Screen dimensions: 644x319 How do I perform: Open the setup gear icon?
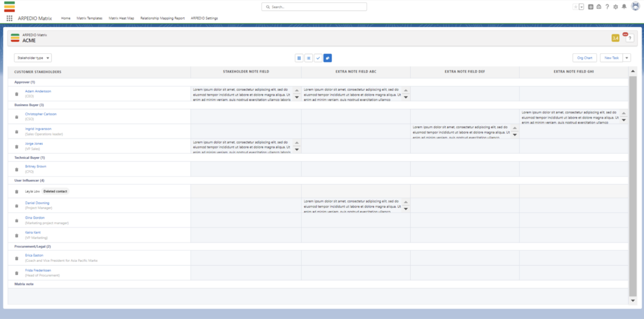[616, 7]
